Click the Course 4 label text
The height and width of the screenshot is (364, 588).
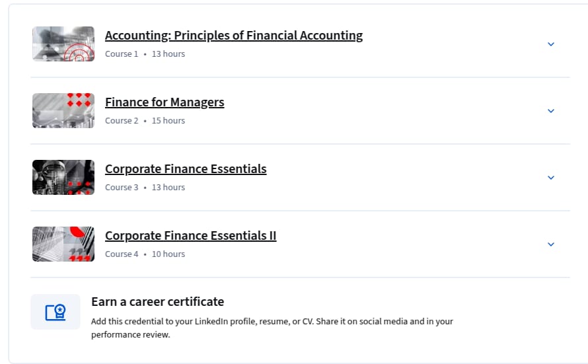coord(122,254)
